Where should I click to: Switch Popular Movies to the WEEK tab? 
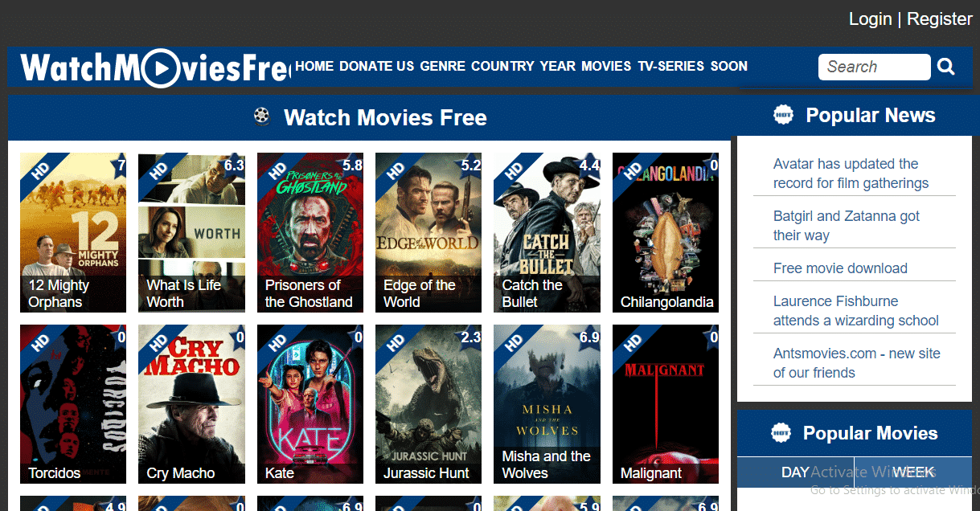[x=913, y=472]
